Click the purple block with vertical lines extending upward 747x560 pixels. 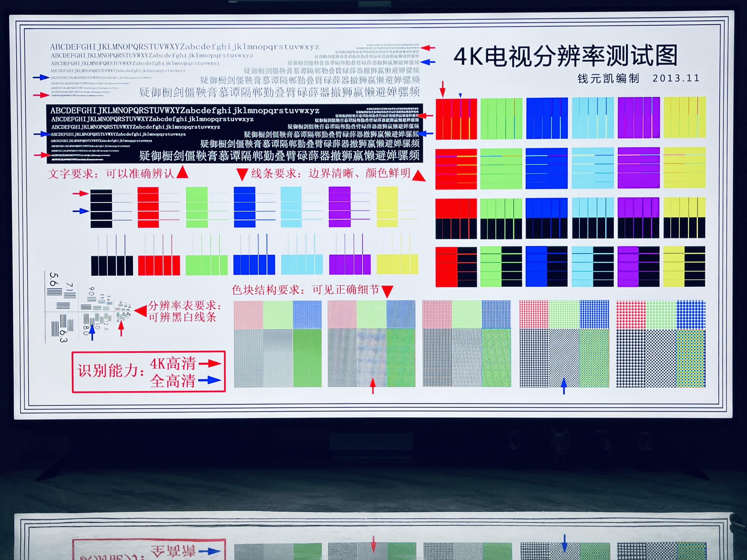pyautogui.click(x=349, y=264)
